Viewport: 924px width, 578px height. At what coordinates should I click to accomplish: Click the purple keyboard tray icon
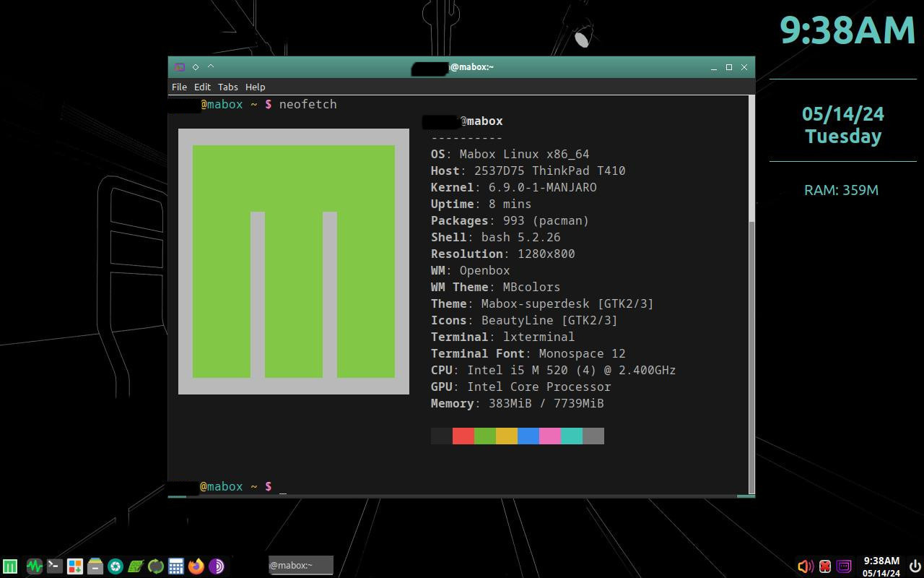point(843,566)
